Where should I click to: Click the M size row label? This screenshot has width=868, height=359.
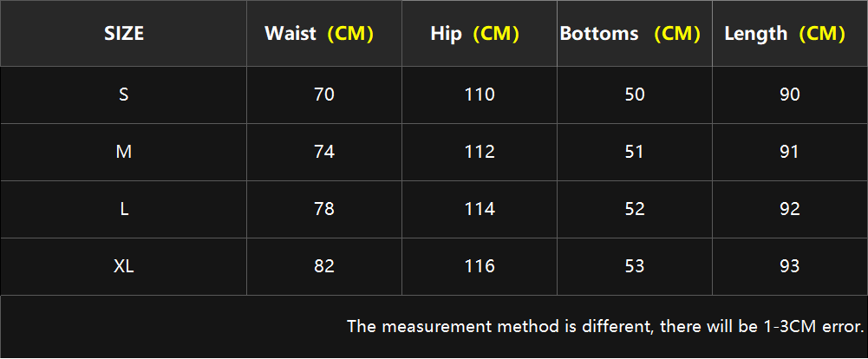123,152
